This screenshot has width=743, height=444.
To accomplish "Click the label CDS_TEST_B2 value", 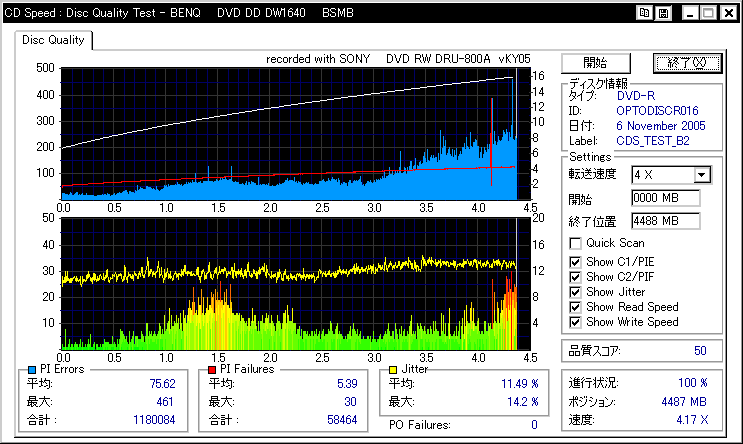I will click(653, 141).
